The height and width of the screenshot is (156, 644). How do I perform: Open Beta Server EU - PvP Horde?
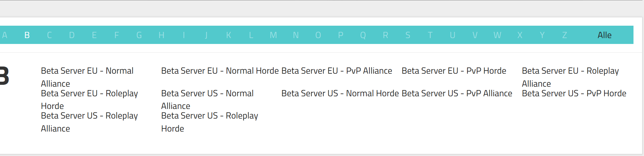454,71
